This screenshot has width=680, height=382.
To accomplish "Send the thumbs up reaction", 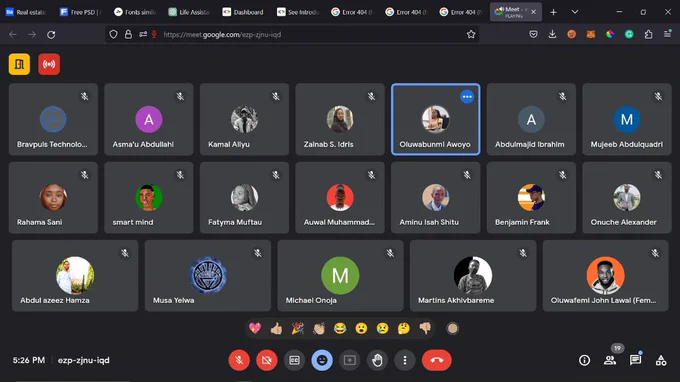I will tap(276, 328).
